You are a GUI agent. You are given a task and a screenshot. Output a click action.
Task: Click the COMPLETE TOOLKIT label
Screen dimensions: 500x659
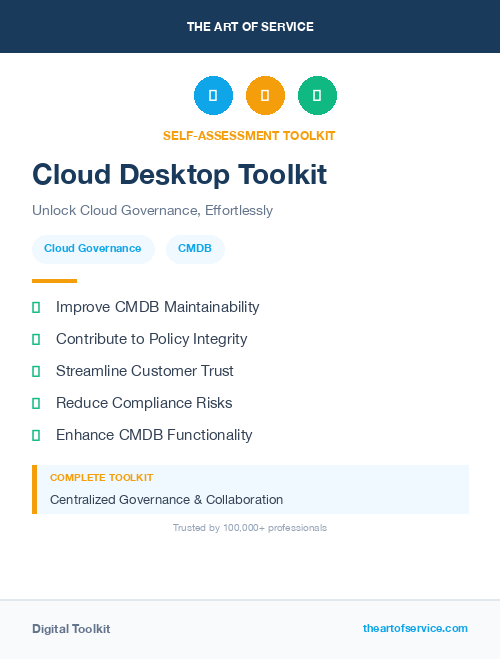pyautogui.click(x=101, y=478)
